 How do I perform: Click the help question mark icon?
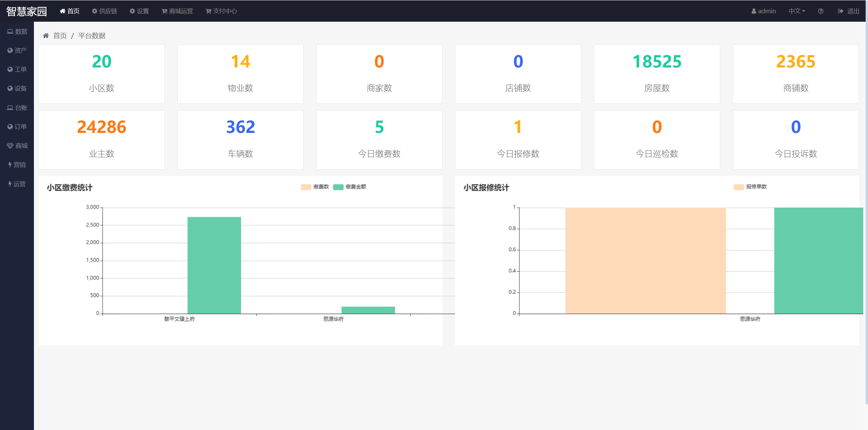(x=821, y=11)
